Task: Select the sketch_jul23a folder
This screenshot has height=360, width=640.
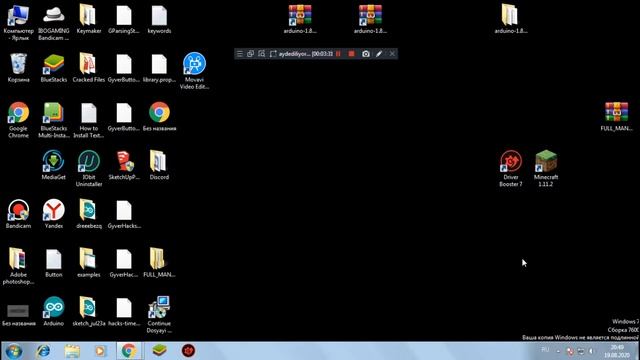Action: click(89, 311)
